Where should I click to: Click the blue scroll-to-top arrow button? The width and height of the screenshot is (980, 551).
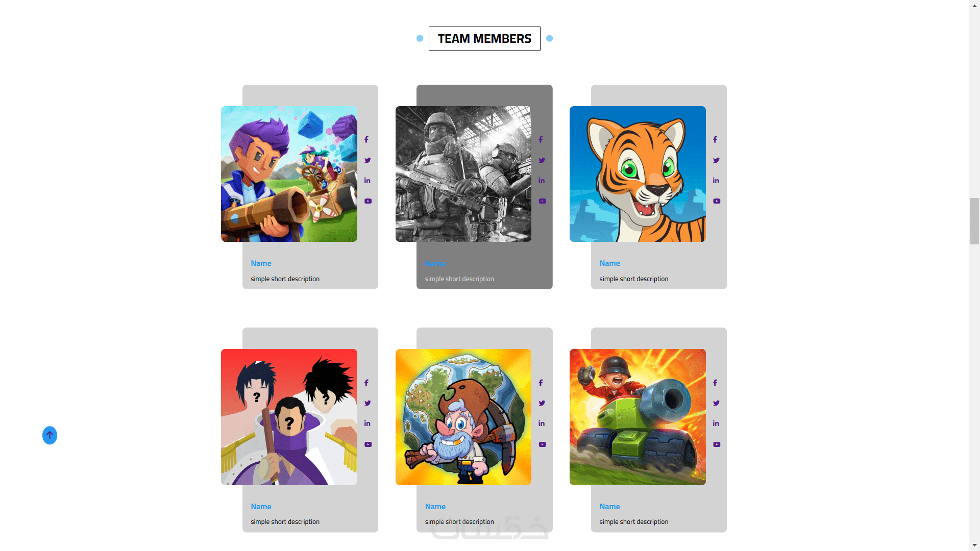pos(50,435)
